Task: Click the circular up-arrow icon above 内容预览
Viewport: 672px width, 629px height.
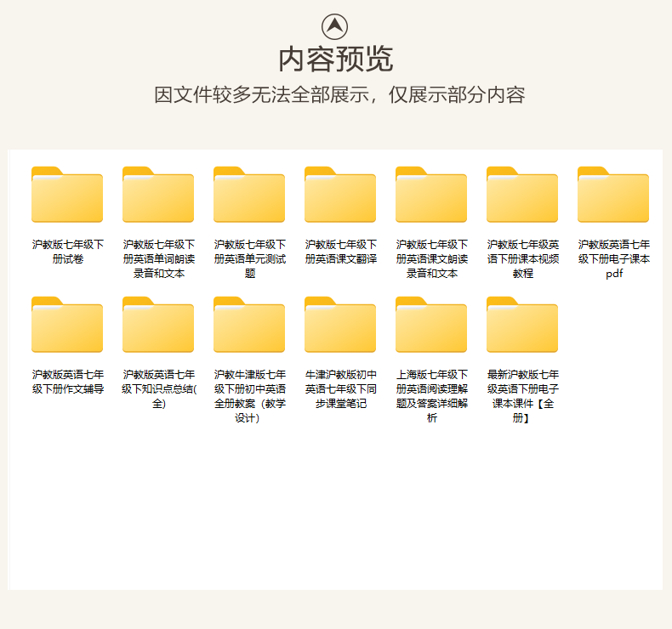Action: pos(334,26)
